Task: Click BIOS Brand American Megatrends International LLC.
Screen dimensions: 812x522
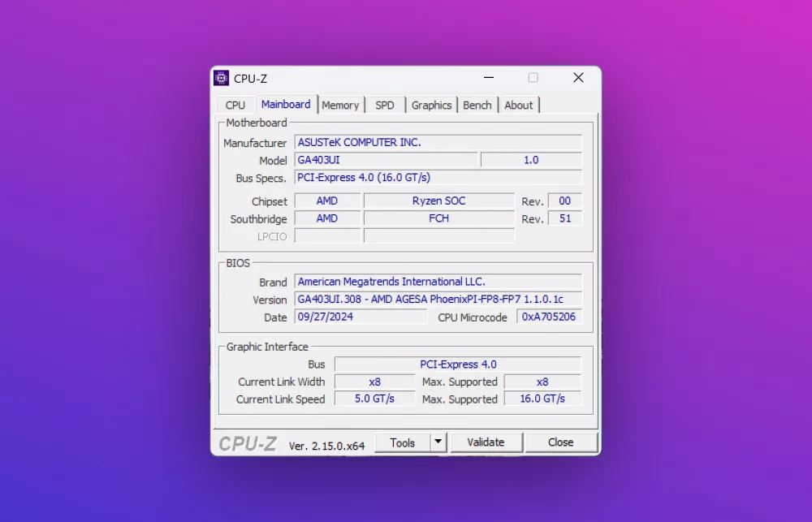Action: (438, 282)
